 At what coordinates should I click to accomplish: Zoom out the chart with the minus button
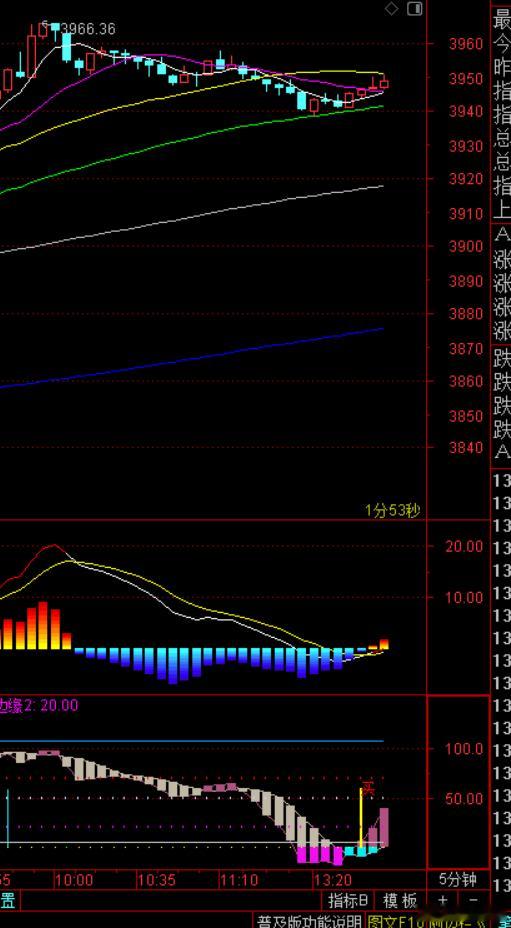point(473,901)
